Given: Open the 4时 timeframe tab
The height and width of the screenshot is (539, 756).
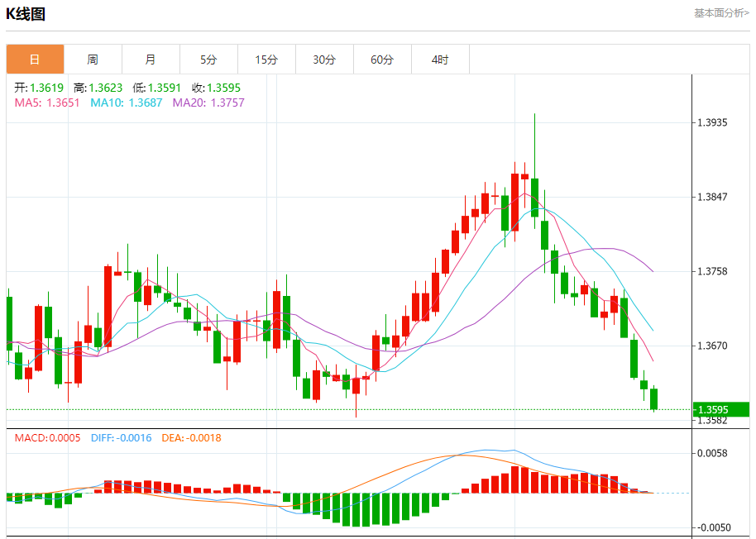Looking at the screenshot, I should [x=440, y=60].
